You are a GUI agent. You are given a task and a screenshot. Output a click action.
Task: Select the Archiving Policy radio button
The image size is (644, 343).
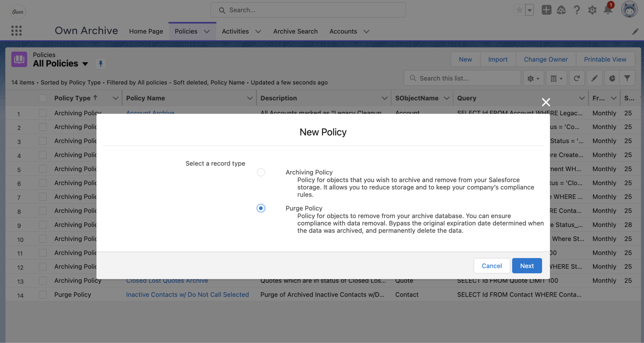pyautogui.click(x=261, y=172)
